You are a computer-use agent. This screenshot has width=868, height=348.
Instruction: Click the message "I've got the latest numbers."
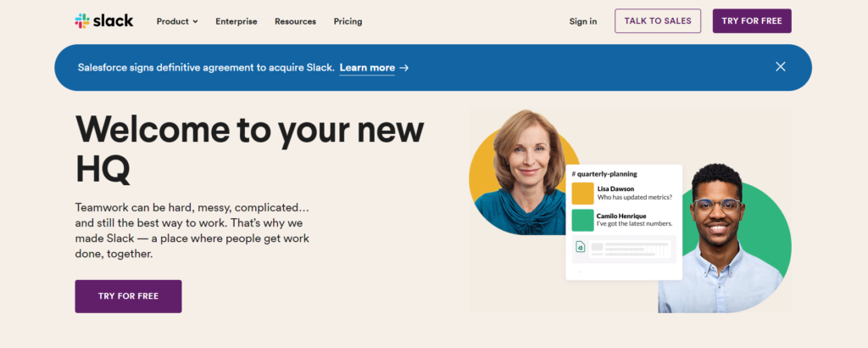pos(634,224)
